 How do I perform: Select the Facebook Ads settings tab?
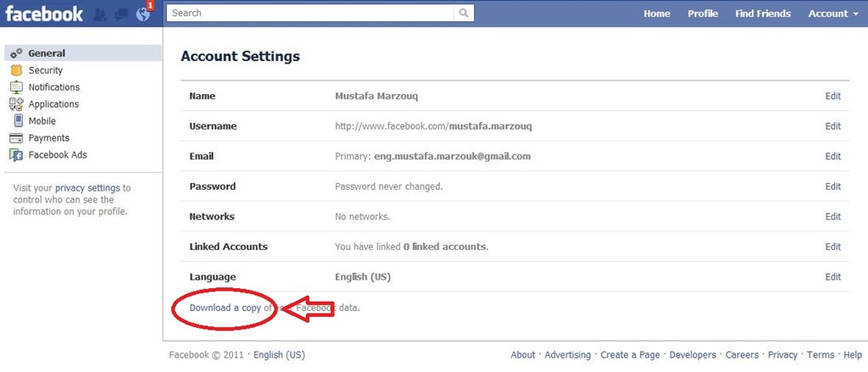[x=83, y=155]
